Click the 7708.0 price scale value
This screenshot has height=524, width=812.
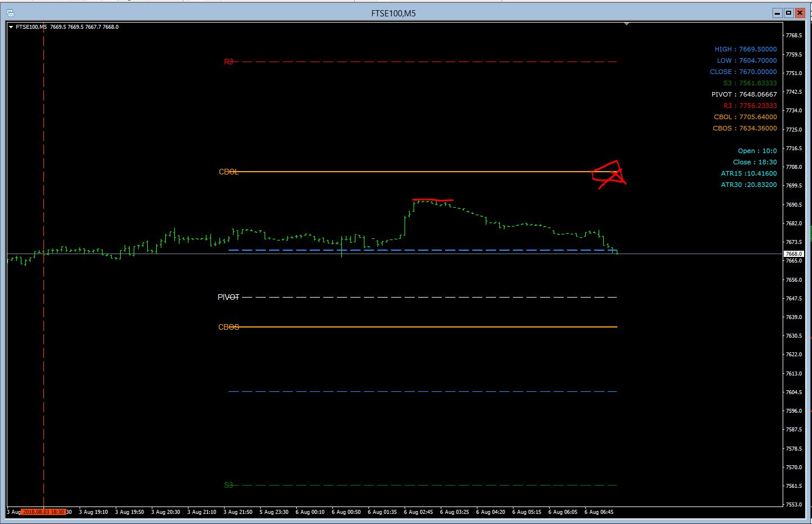point(793,167)
